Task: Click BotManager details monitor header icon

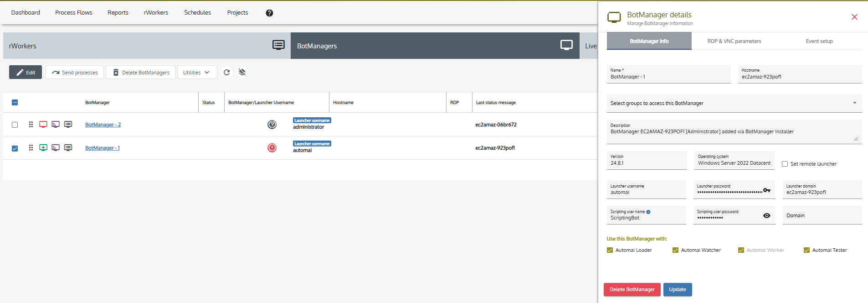Action: (614, 17)
